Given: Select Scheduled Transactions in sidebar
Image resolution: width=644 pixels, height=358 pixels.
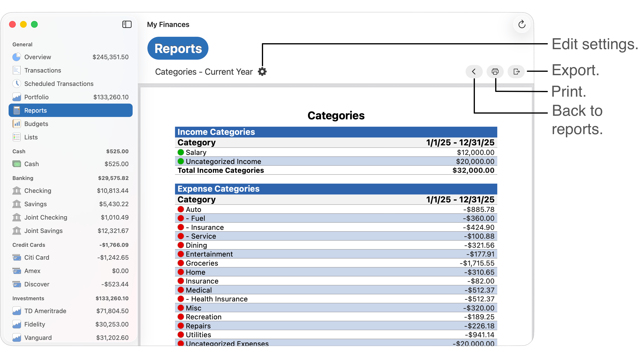Looking at the screenshot, I should [x=59, y=84].
